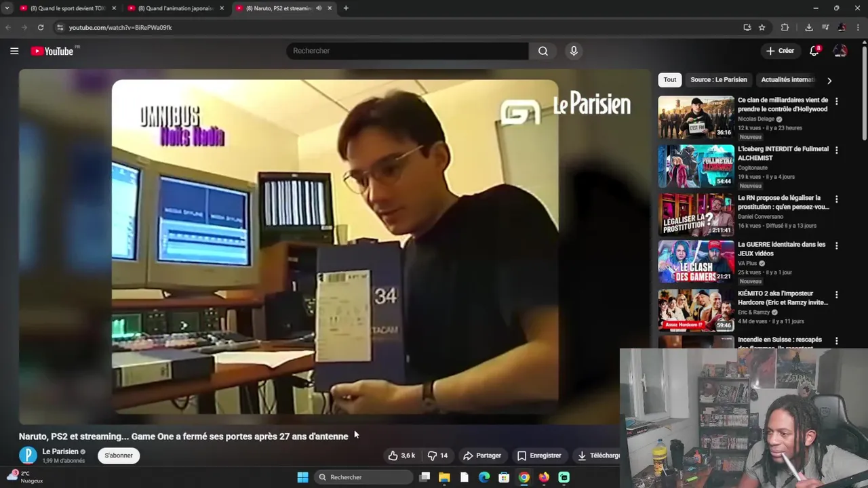The image size is (868, 488).
Task: Open options for Incendie en Suisse video
Action: [836, 341]
